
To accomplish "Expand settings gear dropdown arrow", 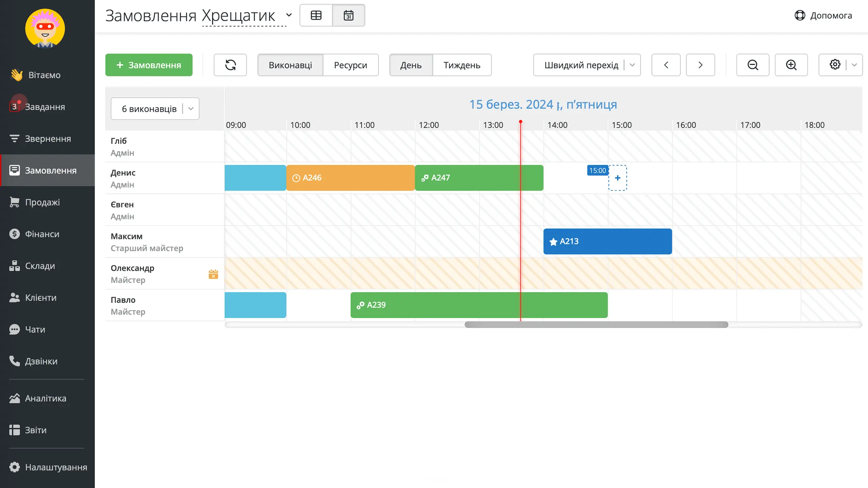I will (854, 65).
